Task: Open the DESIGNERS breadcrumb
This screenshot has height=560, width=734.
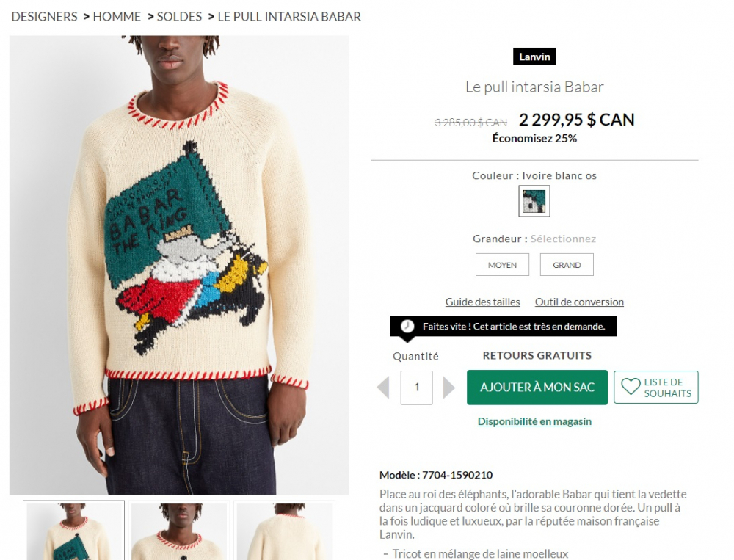Action: point(44,16)
